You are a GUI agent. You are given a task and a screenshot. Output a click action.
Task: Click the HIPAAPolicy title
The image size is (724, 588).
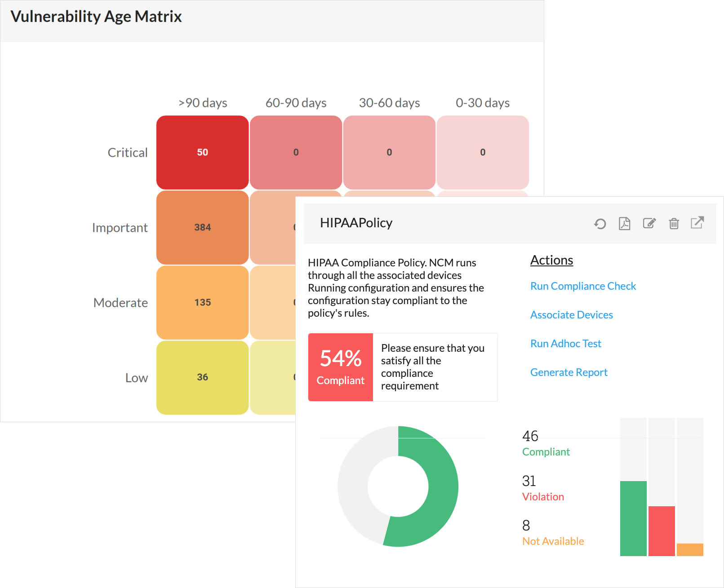(x=356, y=223)
